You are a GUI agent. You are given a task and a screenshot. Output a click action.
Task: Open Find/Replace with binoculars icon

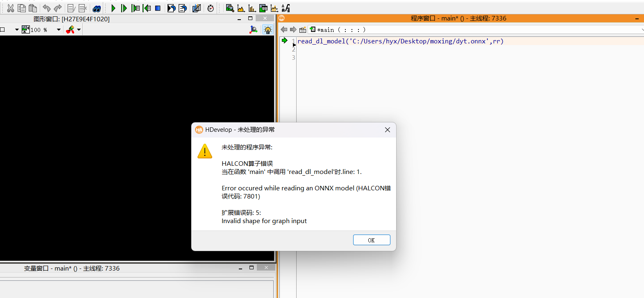tap(97, 8)
